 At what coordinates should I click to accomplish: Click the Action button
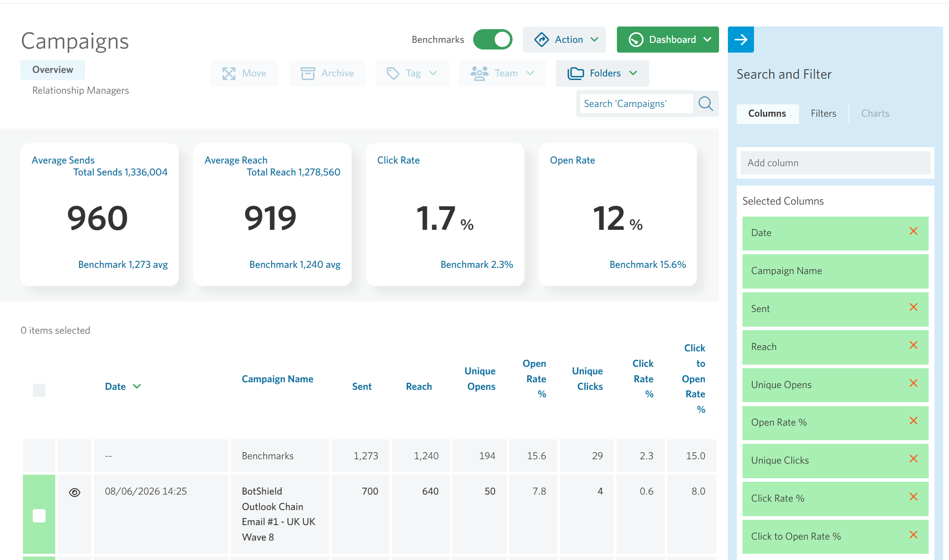[x=564, y=40]
